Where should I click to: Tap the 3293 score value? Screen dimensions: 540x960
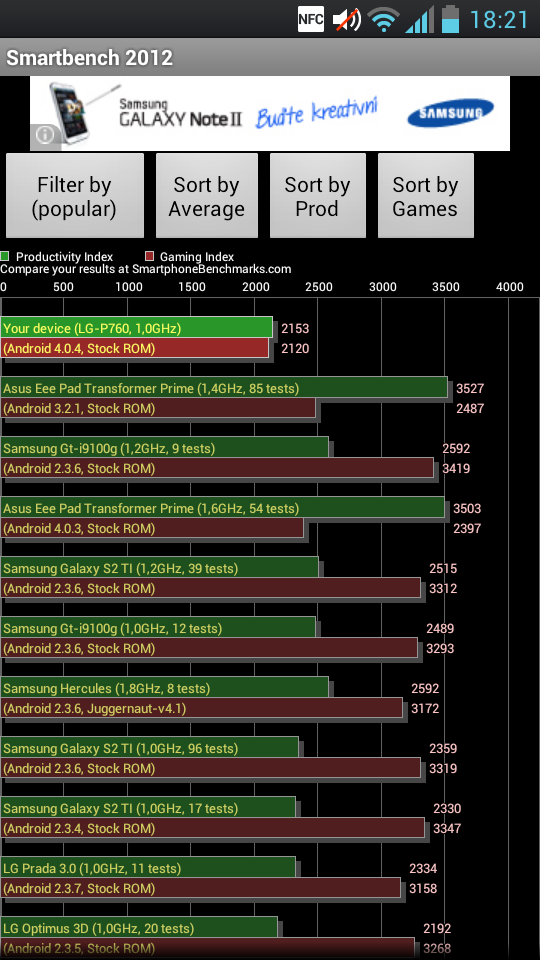coord(440,648)
